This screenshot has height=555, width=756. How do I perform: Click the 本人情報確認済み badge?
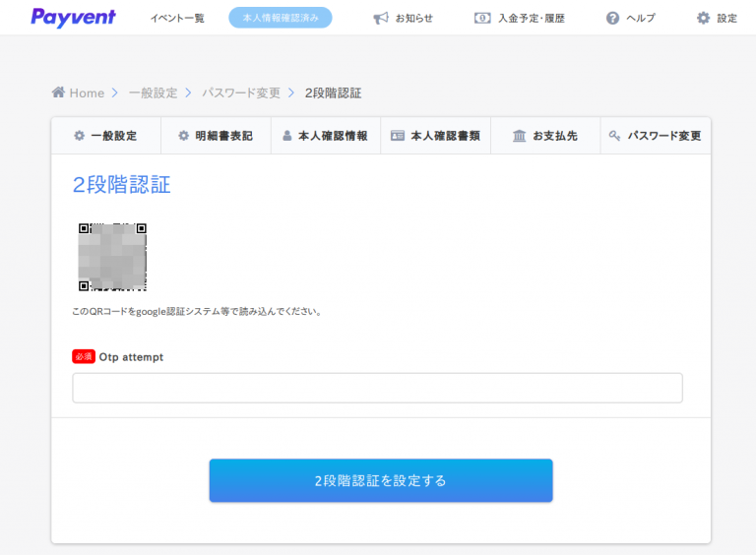pos(281,18)
